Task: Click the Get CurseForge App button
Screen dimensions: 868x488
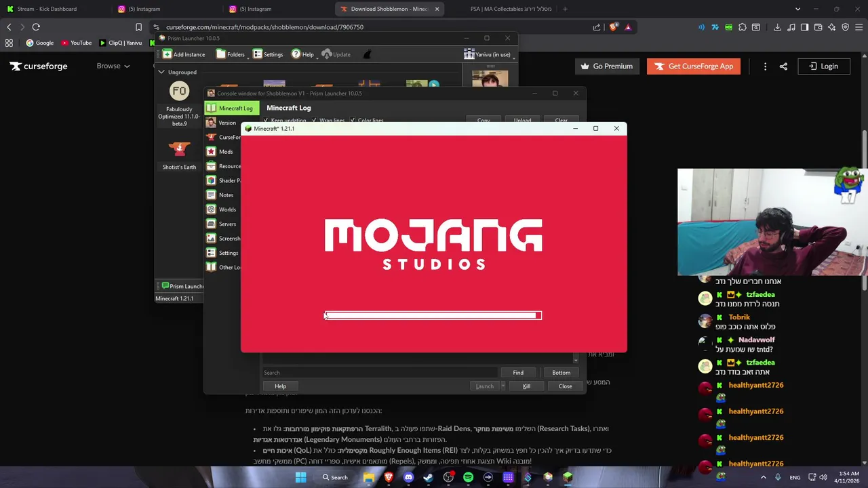Action: pyautogui.click(x=694, y=66)
